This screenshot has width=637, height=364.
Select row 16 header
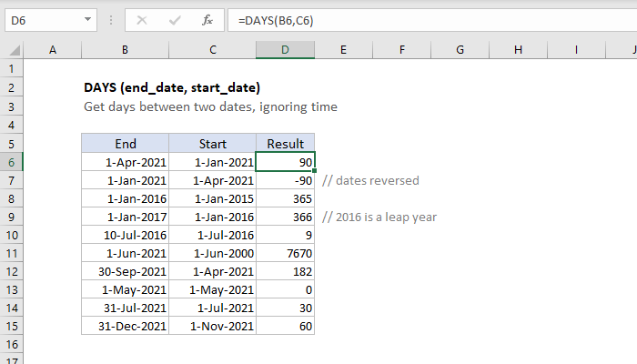11,345
